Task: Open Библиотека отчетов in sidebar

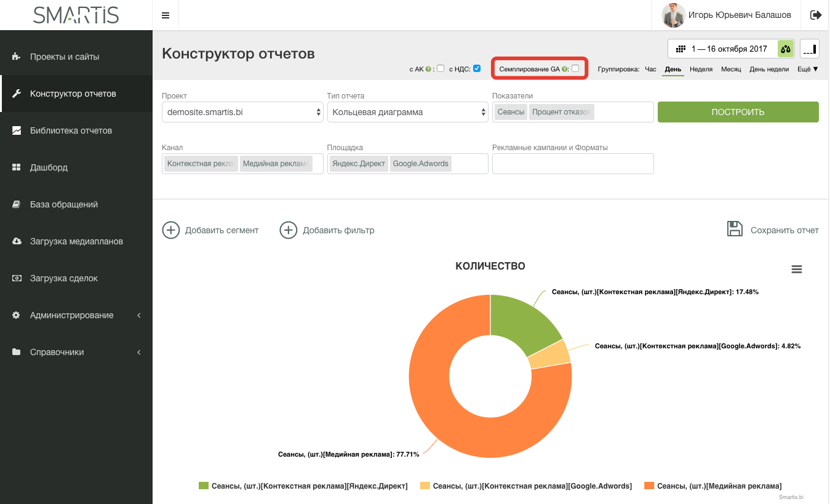Action: (71, 130)
